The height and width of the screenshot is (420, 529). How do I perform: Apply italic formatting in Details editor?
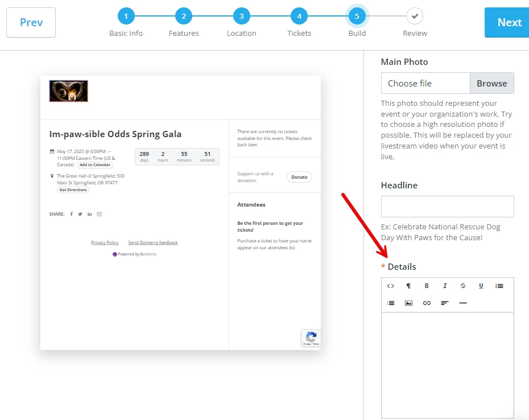pos(445,286)
